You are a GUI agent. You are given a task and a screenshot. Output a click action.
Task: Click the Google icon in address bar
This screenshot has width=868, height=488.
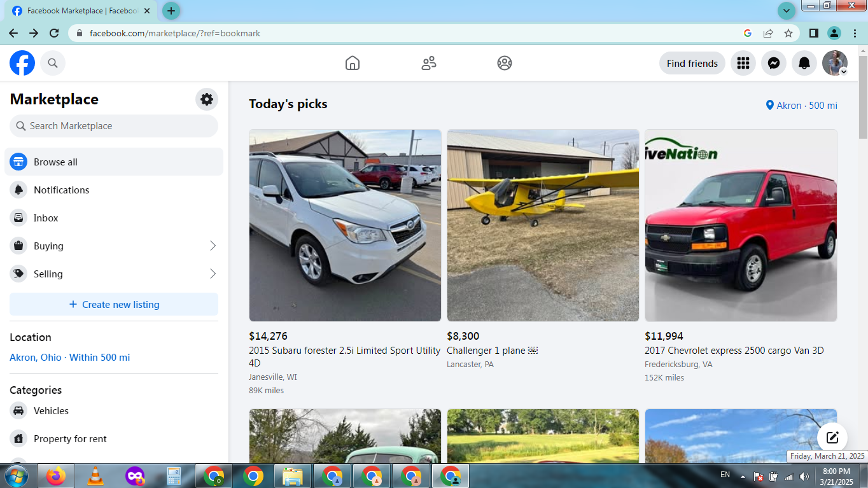[x=748, y=33]
